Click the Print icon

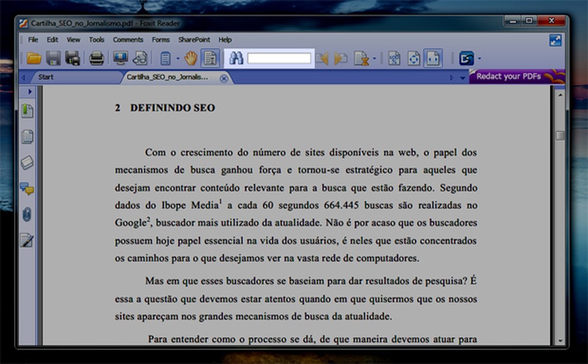click(96, 58)
